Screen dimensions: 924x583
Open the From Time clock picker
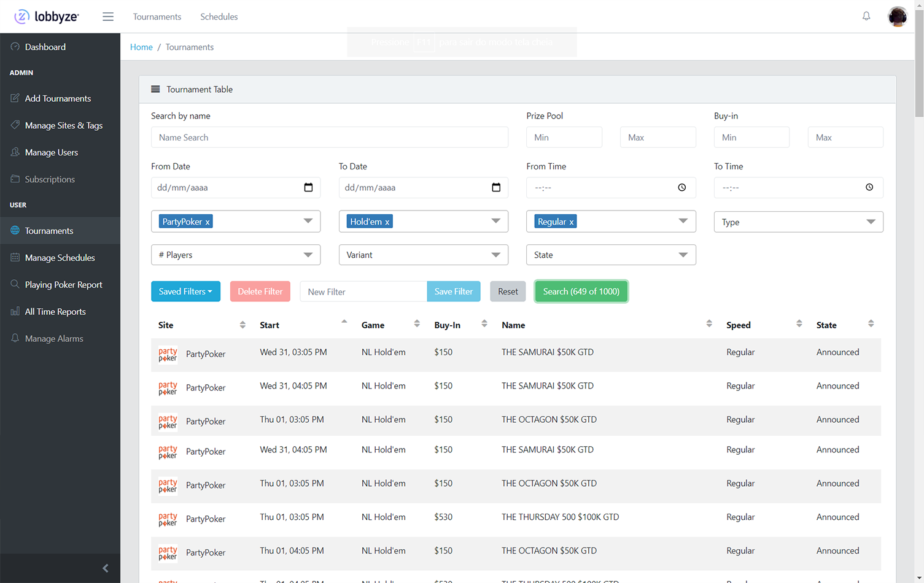(681, 188)
